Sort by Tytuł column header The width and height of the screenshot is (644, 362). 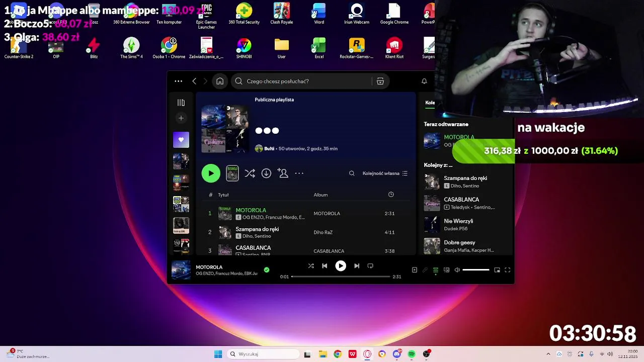(x=223, y=195)
